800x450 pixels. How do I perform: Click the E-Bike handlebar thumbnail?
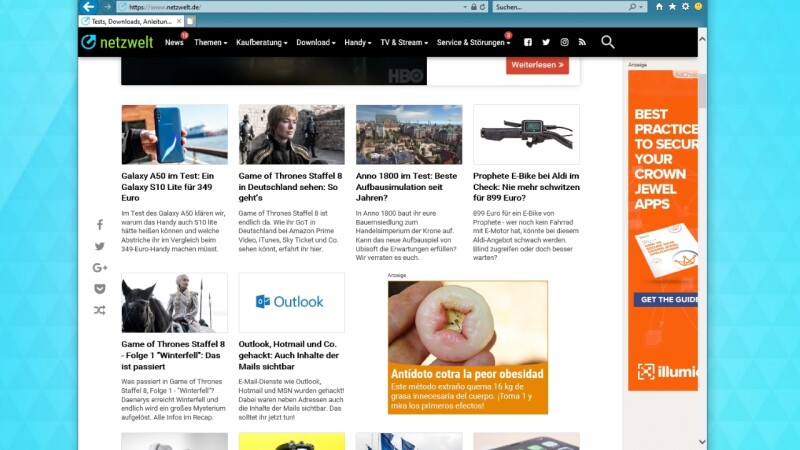click(527, 135)
